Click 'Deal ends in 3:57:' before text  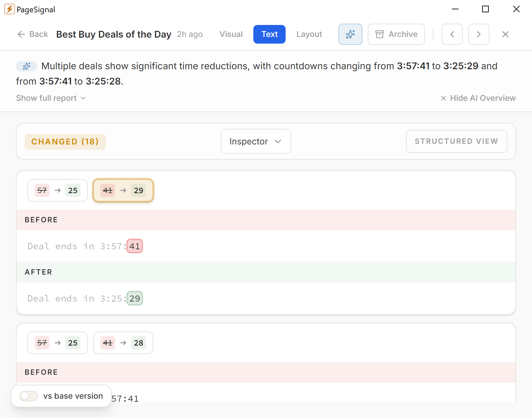(77, 246)
